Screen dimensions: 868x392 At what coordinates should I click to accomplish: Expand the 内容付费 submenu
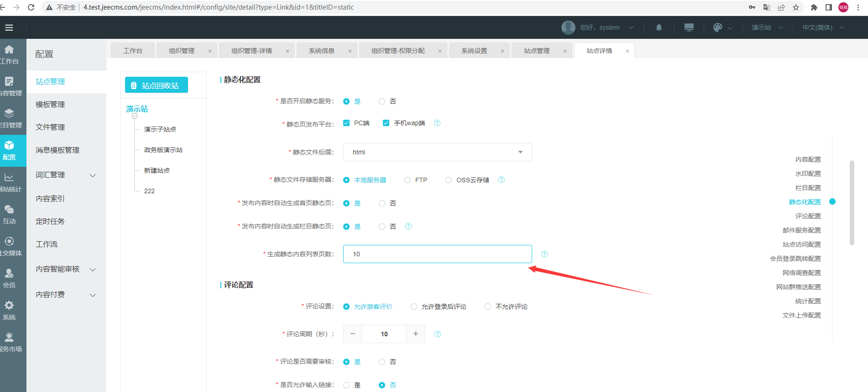93,295
